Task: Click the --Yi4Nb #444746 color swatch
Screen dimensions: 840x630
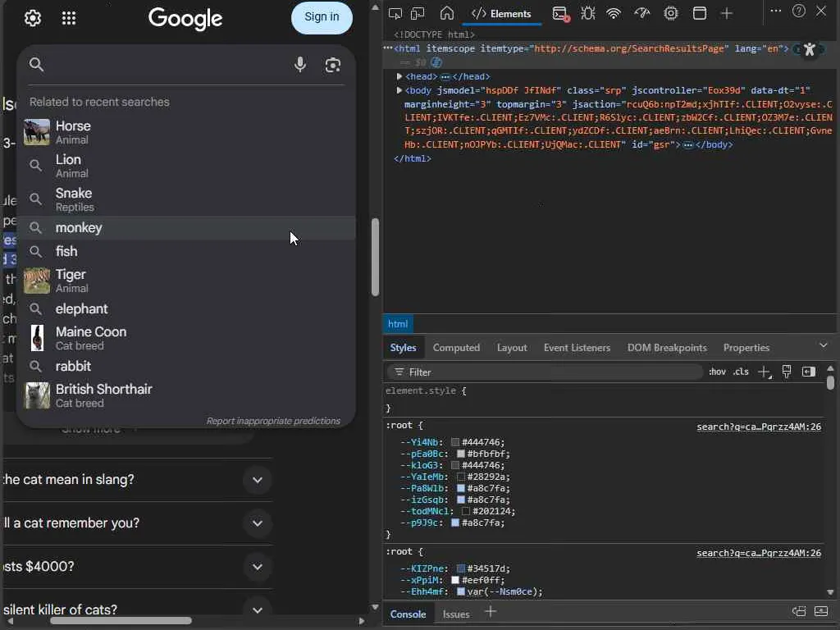Action: [454, 442]
